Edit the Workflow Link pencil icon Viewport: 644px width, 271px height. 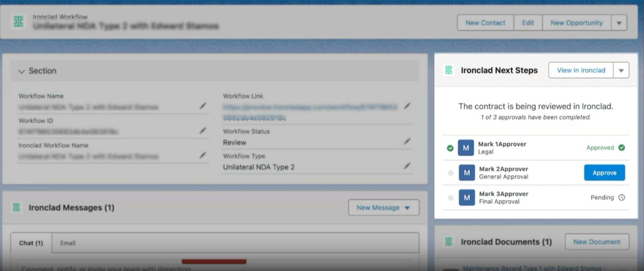click(x=407, y=106)
